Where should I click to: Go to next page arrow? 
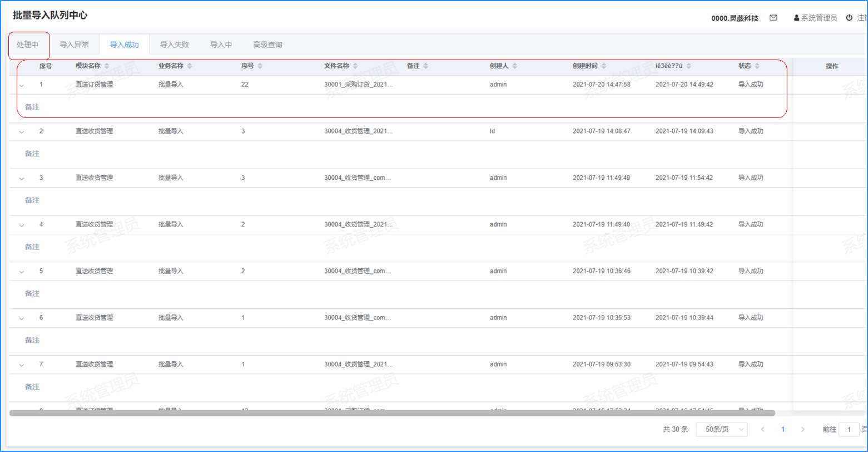802,430
